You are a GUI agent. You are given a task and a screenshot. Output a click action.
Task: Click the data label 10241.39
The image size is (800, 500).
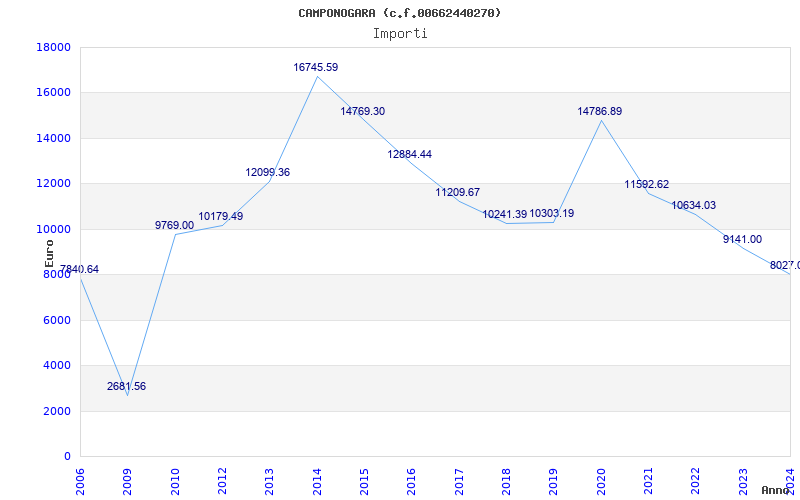[x=505, y=214]
